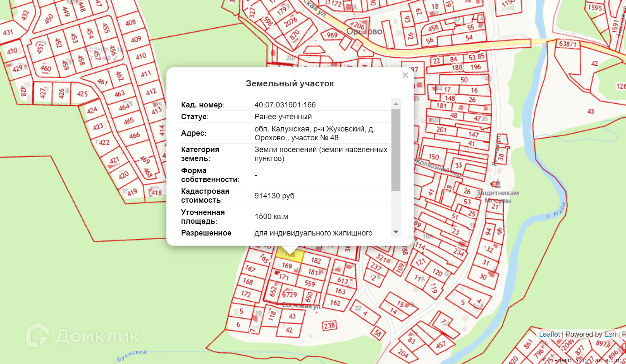Select parcel 162 on the map

pos(335,302)
